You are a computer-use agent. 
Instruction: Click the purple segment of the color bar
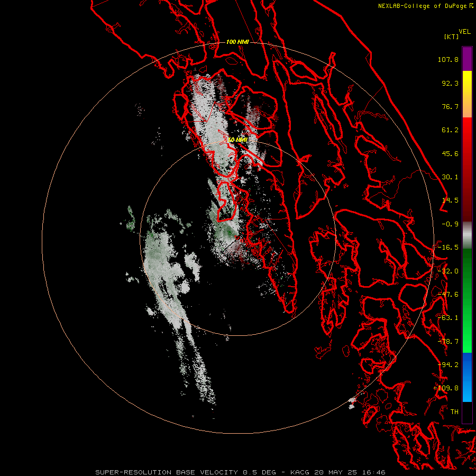tap(467, 59)
